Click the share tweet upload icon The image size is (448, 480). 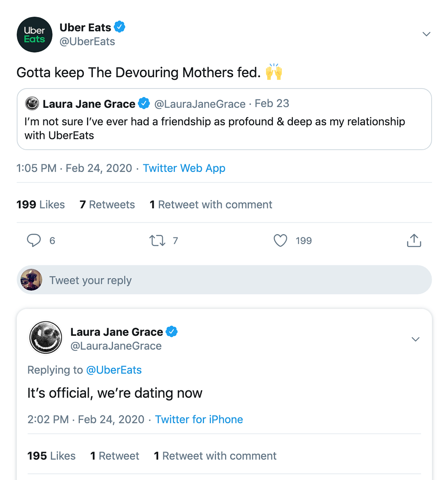414,241
